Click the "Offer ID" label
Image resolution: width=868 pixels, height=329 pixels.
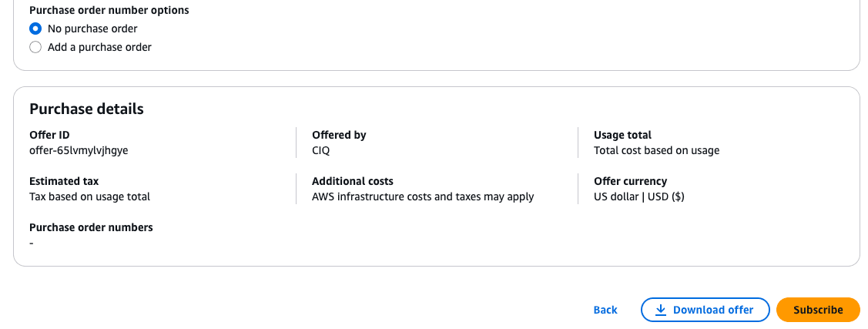click(x=49, y=135)
